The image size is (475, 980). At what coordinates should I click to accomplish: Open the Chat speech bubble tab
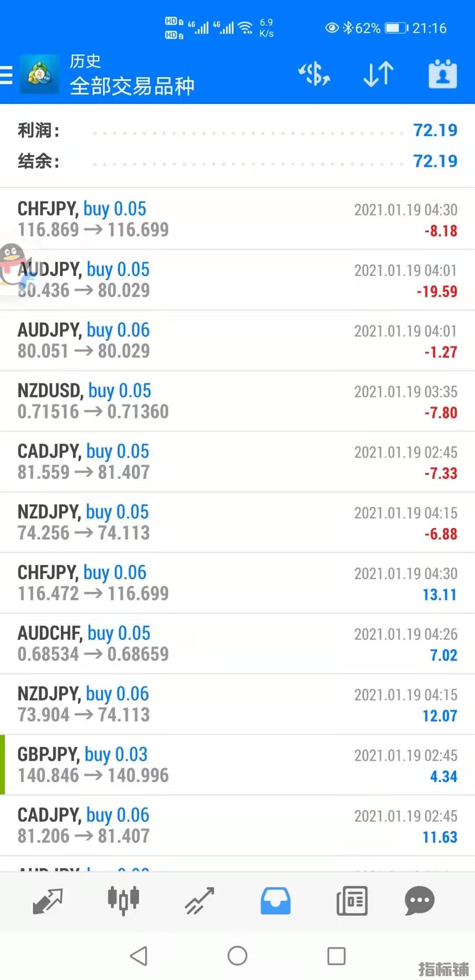(420, 901)
